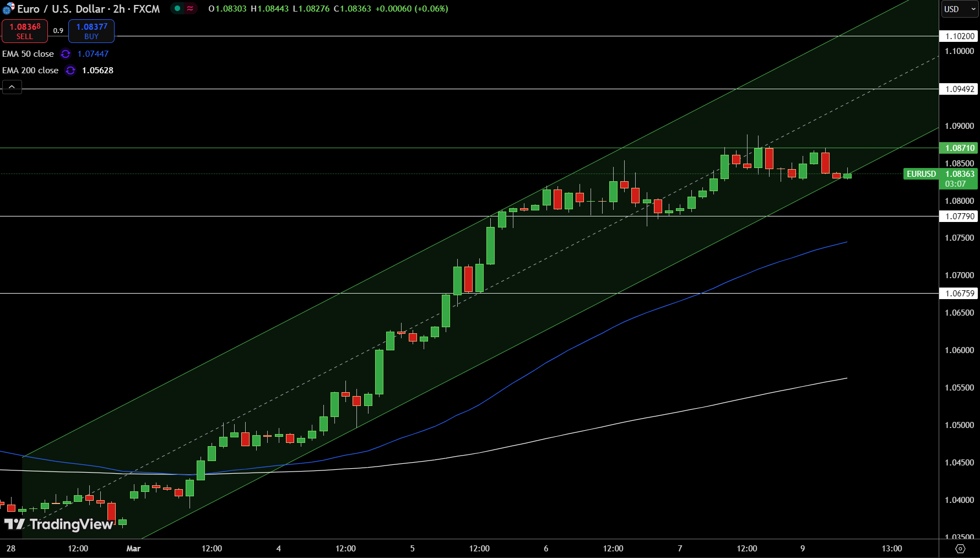Click the SELL button at 1.08368
Screen dimensions: 980x558
(x=25, y=31)
